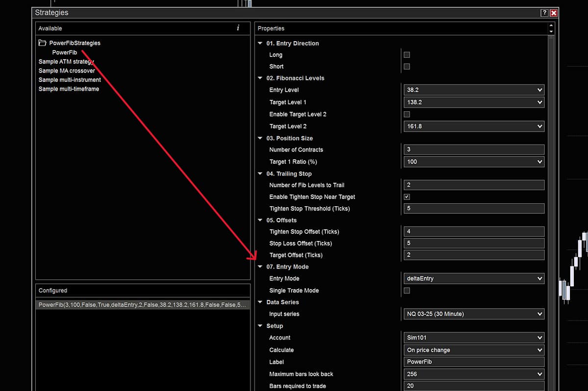The width and height of the screenshot is (588, 391).
Task: Enable the Long entry direction checkbox
Action: [407, 55]
